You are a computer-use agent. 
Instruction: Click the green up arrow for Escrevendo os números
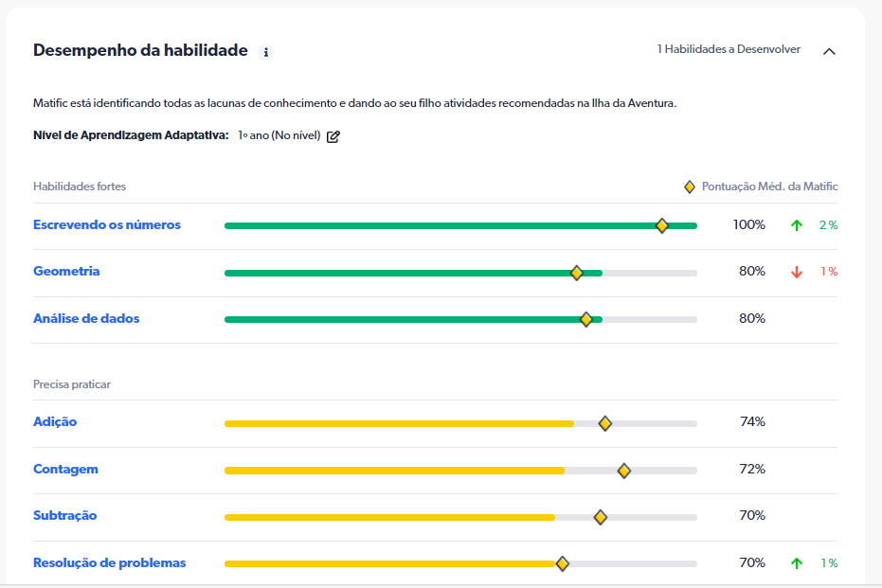coord(797,225)
